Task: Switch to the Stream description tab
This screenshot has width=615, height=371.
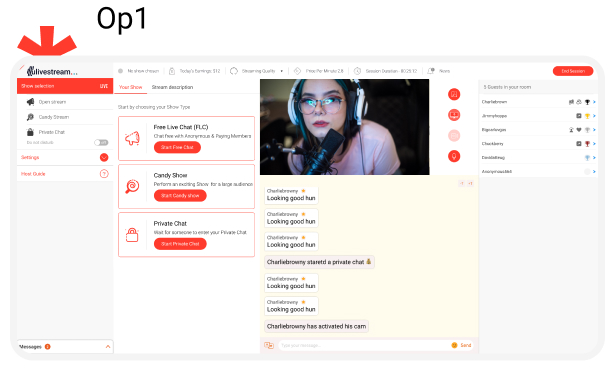Action: [172, 87]
